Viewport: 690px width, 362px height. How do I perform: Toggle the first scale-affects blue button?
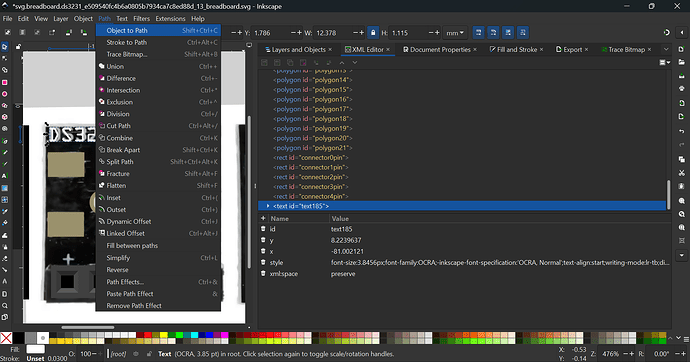(478, 33)
